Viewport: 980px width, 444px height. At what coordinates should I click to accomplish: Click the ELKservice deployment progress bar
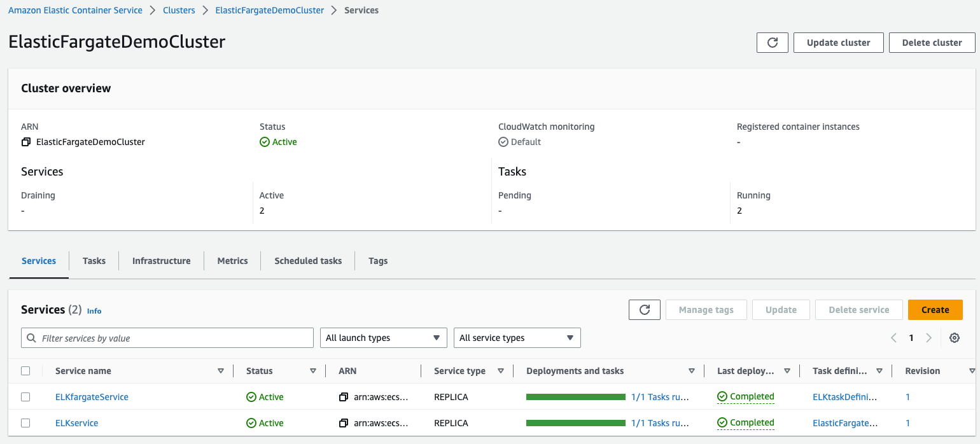575,423
